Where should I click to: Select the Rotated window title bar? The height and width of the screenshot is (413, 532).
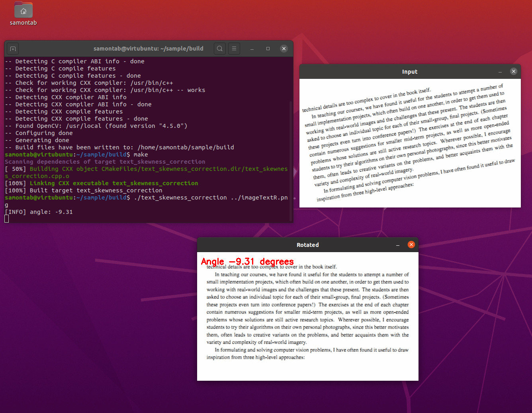[307, 245]
